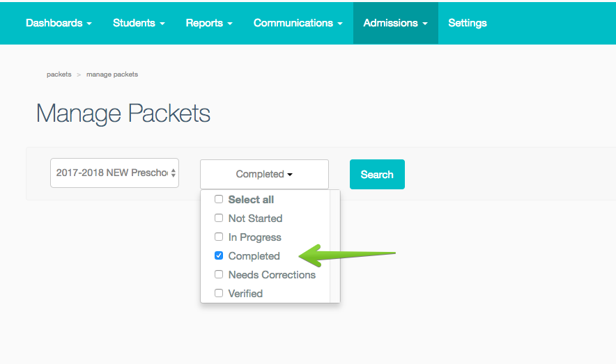Screen dimensions: 616x364
Task: Uncheck the Completed checkbox
Action: pyautogui.click(x=219, y=255)
